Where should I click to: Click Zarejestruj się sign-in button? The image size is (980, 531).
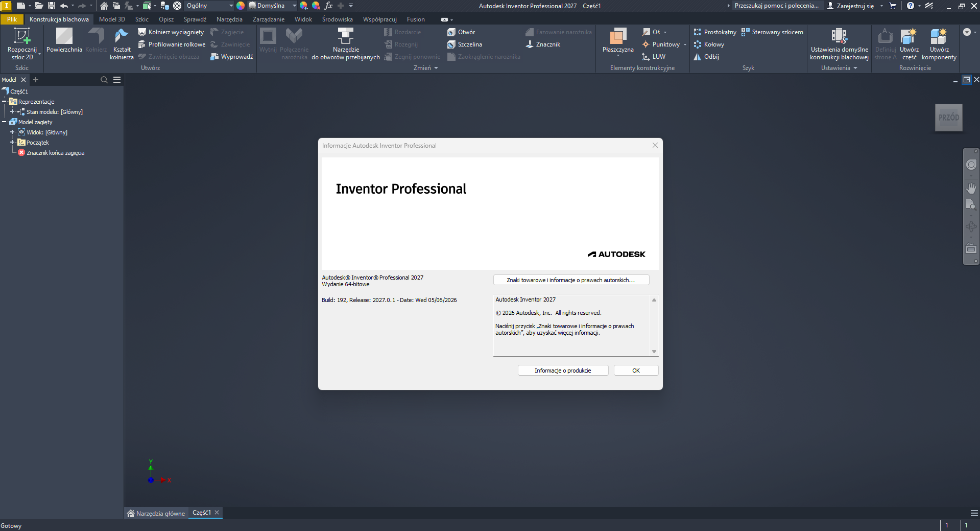[x=850, y=6]
